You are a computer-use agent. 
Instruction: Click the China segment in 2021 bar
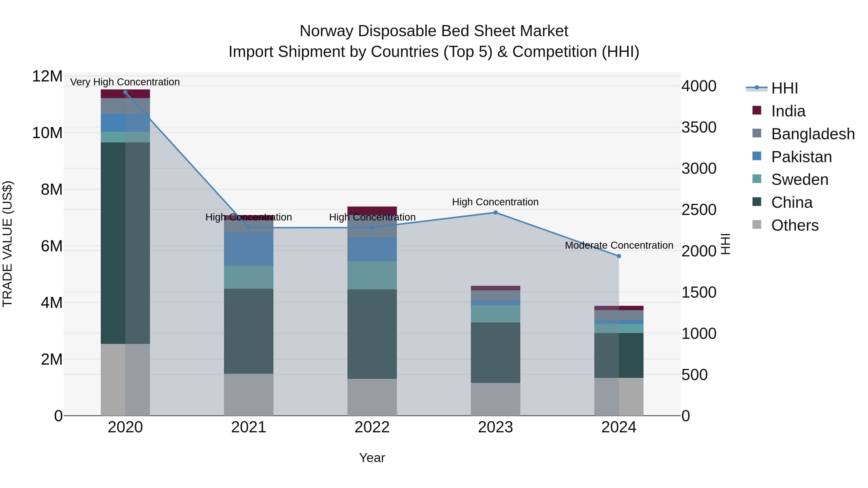click(249, 331)
